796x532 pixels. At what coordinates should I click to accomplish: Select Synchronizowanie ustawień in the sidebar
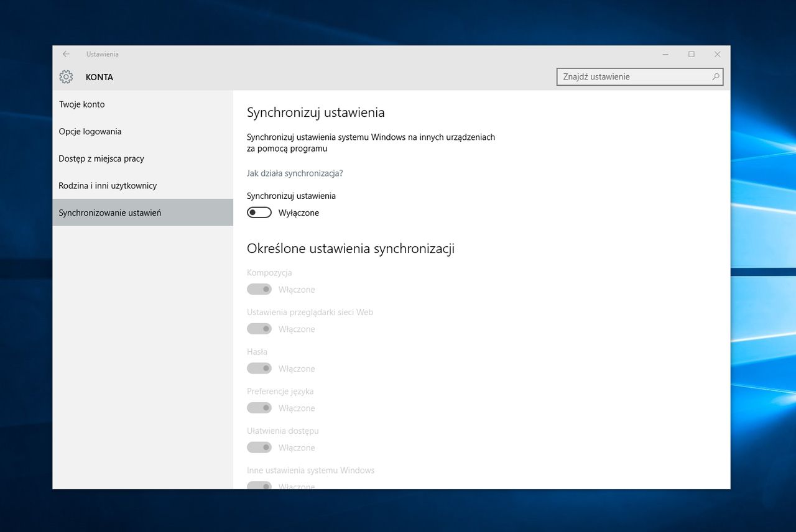pos(143,213)
